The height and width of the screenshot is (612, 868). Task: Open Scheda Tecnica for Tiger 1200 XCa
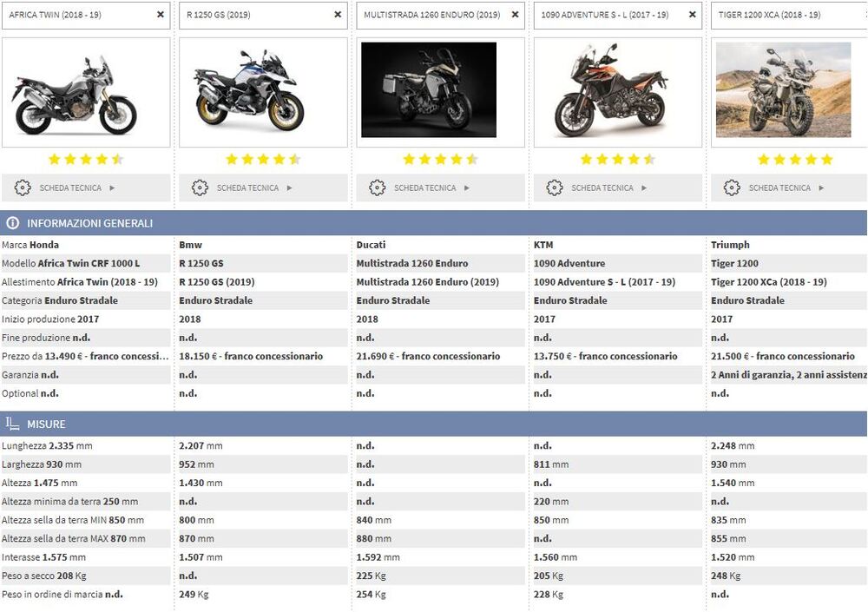click(779, 188)
